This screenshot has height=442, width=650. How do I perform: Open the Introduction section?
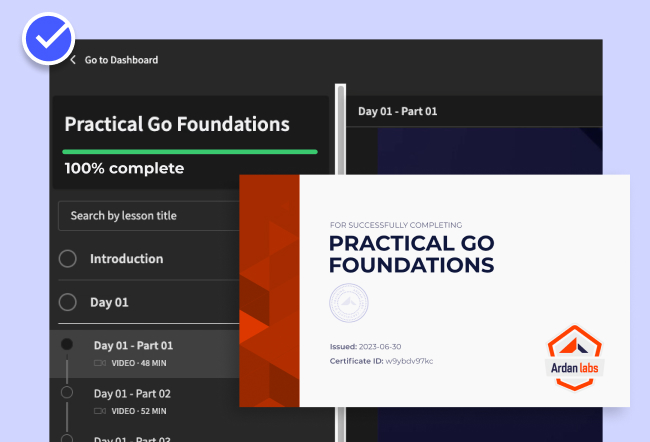pos(126,259)
